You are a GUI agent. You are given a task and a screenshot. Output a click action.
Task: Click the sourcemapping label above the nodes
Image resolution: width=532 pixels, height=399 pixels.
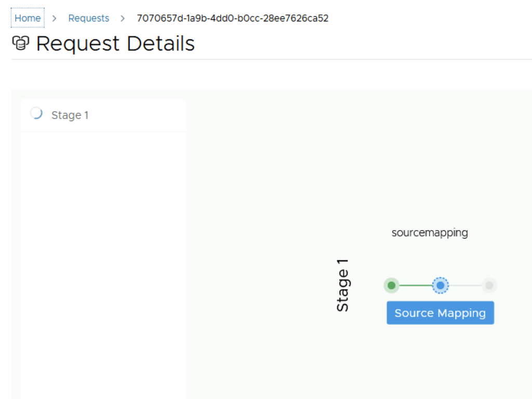430,233
